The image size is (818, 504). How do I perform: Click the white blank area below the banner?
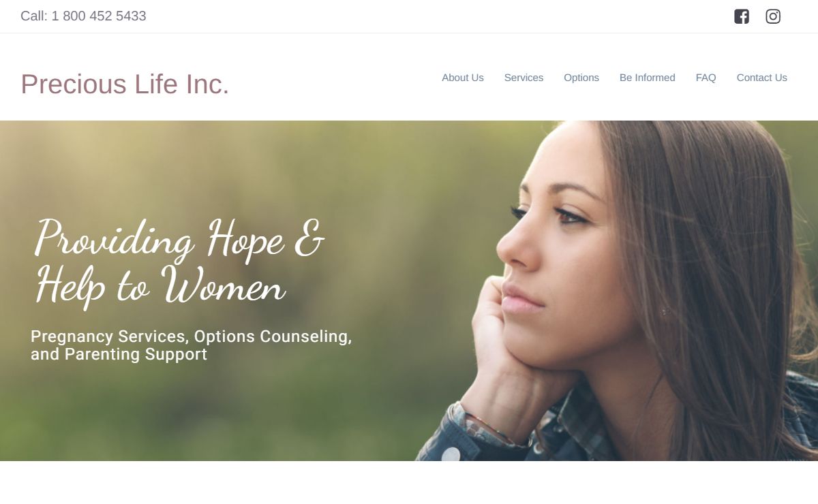(409, 482)
